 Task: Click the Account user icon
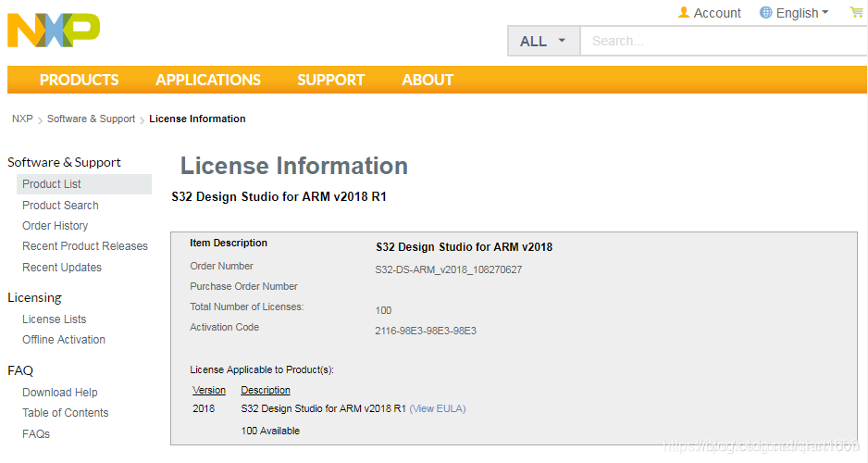pyautogui.click(x=684, y=13)
